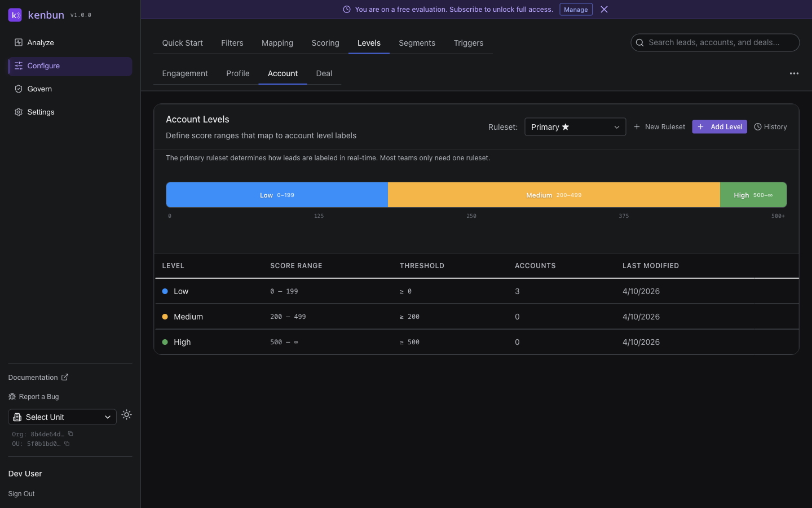The height and width of the screenshot is (508, 812).
Task: Click the Medium segment of the level bar
Action: click(x=554, y=195)
